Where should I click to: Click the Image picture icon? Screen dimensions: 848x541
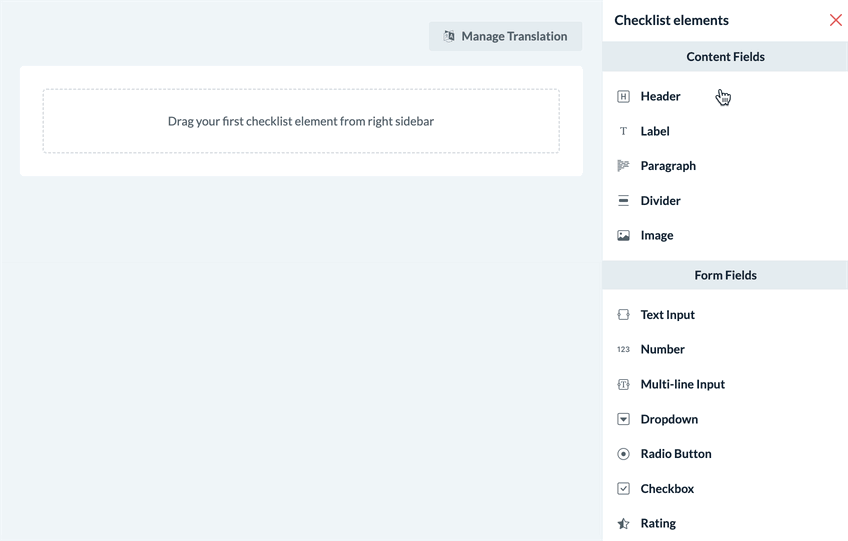(x=623, y=235)
